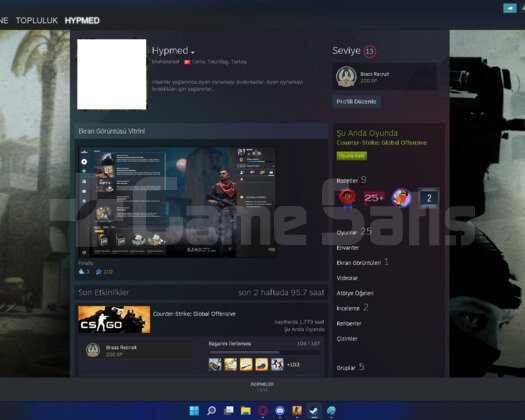
Task: Open the TOPLULUK menu tab
Action: [37, 21]
